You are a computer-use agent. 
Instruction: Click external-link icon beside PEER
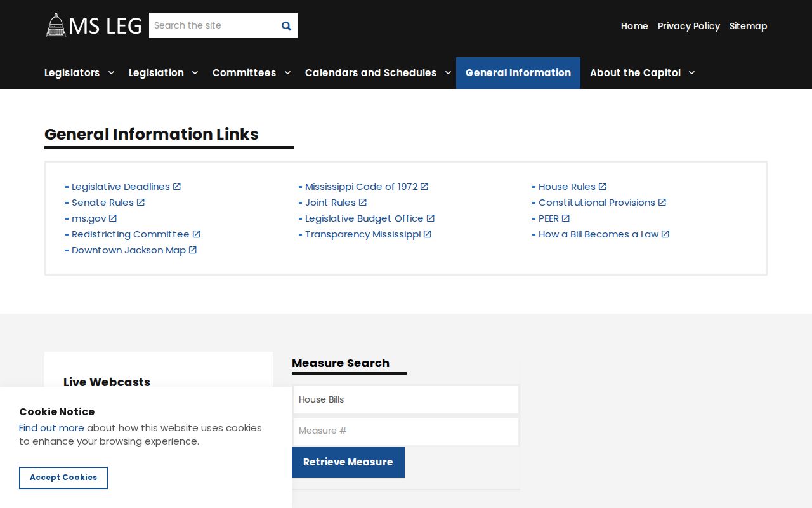pyautogui.click(x=566, y=218)
